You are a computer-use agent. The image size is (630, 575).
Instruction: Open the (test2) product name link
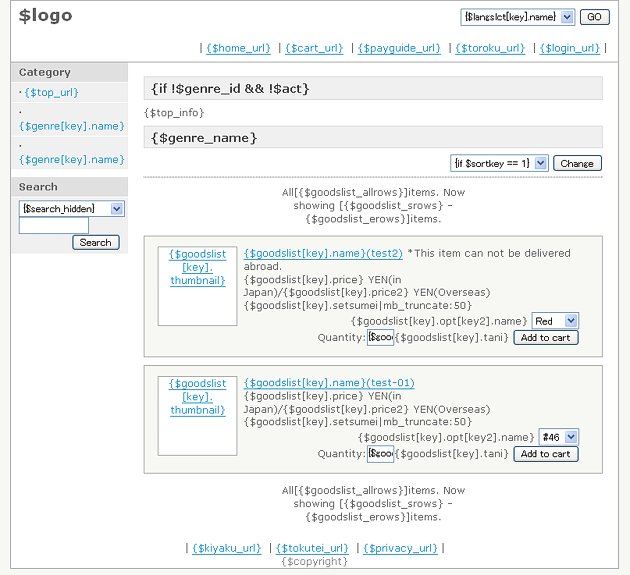tap(323, 254)
